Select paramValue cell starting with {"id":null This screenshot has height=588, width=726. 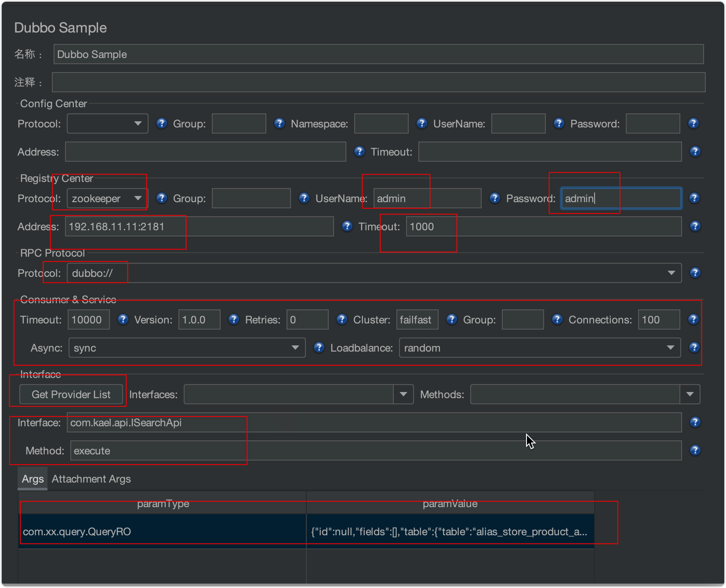point(450,532)
